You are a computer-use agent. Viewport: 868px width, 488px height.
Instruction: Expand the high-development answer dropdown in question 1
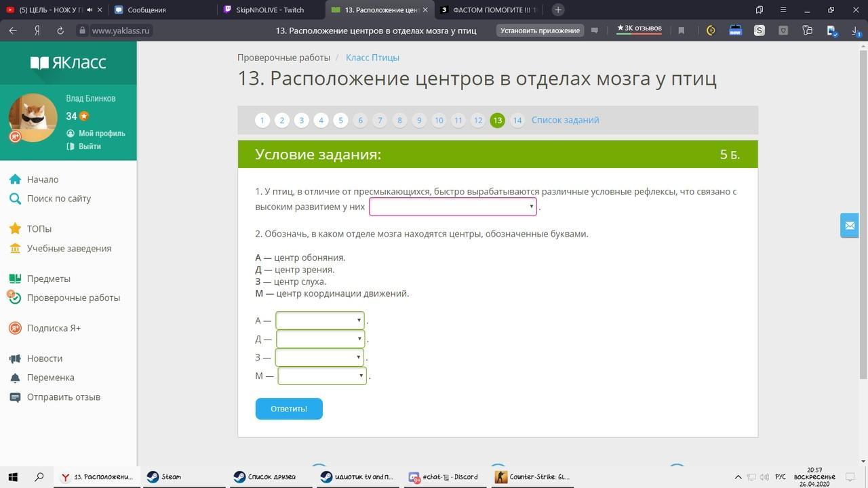(453, 207)
